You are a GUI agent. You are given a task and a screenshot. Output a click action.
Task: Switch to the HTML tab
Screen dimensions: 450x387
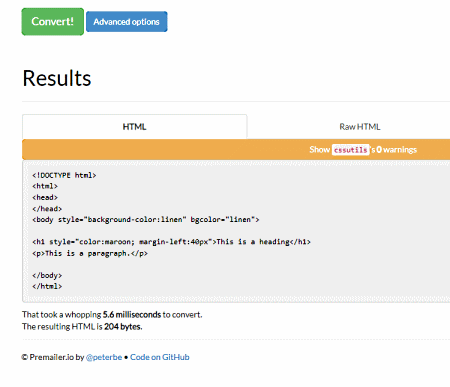pos(135,127)
